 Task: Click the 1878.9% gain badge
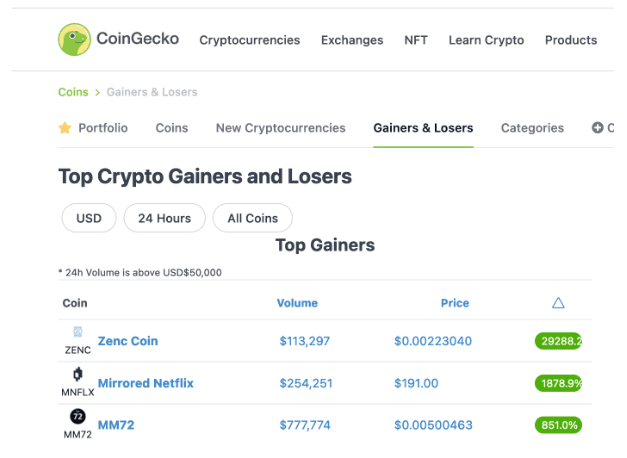tap(558, 383)
